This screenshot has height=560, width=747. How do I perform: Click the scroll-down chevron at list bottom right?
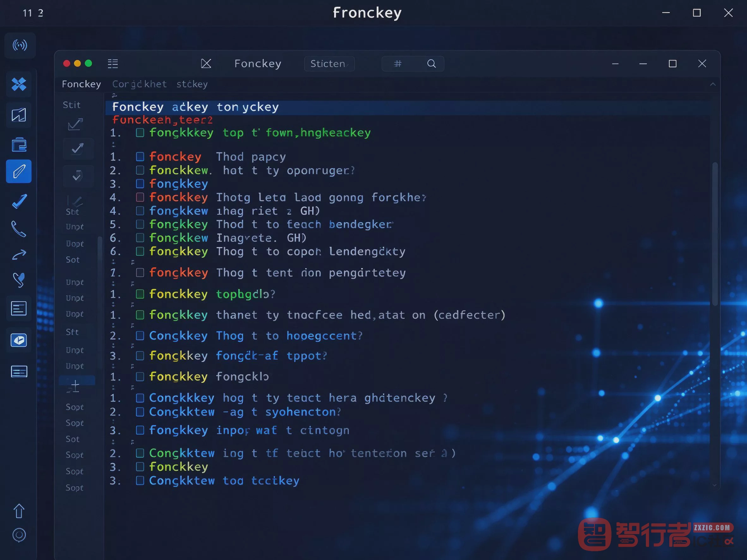point(714,485)
